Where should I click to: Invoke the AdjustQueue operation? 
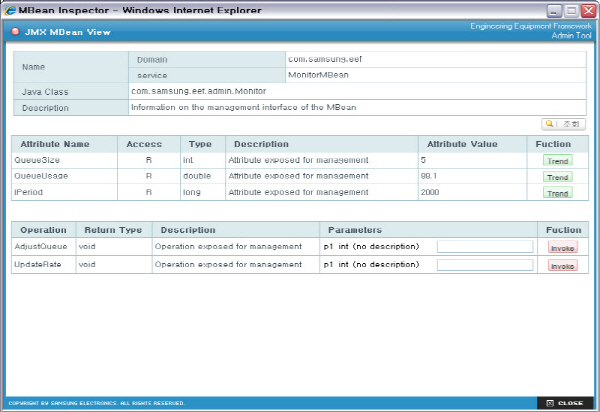tap(562, 247)
